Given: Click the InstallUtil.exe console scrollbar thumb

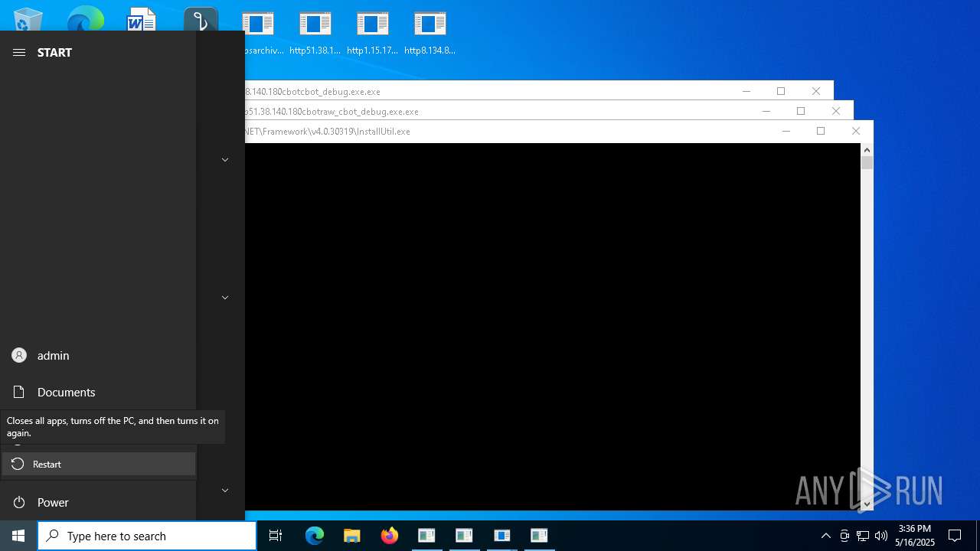Looking at the screenshot, I should click(867, 162).
